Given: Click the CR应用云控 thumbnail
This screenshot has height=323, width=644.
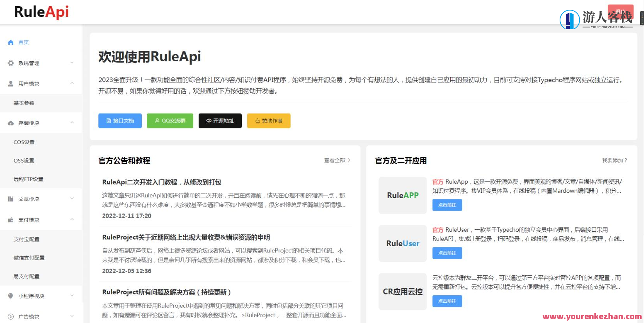Looking at the screenshot, I should pos(403,291).
